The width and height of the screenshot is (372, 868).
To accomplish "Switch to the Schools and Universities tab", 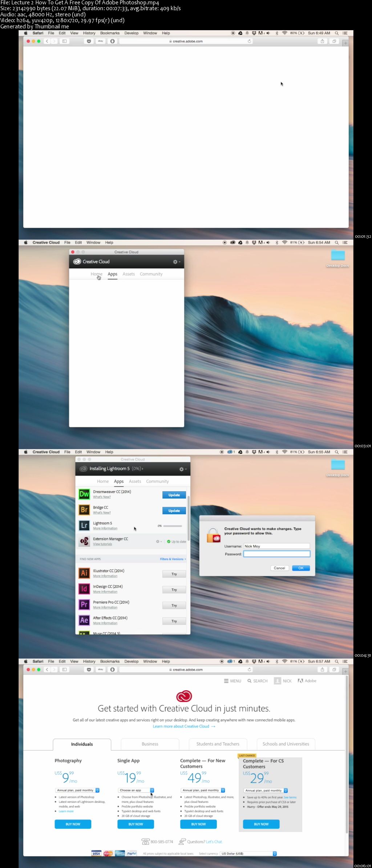I will click(286, 744).
